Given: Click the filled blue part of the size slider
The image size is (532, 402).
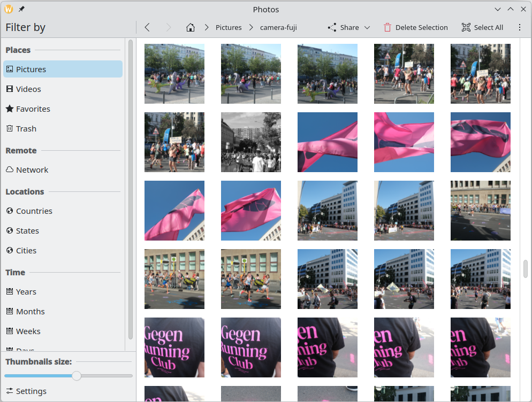Looking at the screenshot, I should pyautogui.click(x=38, y=376).
